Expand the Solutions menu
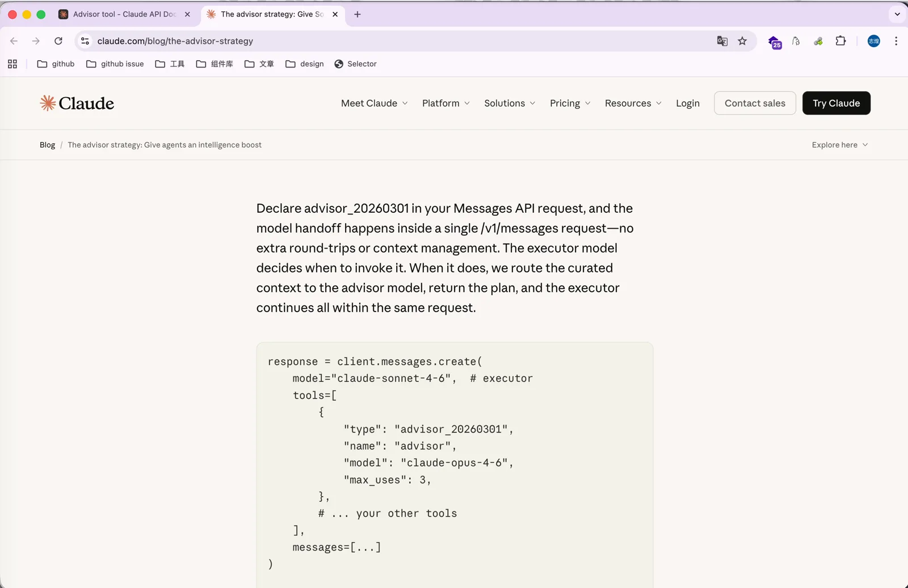Image resolution: width=908 pixels, height=588 pixels. click(510, 103)
